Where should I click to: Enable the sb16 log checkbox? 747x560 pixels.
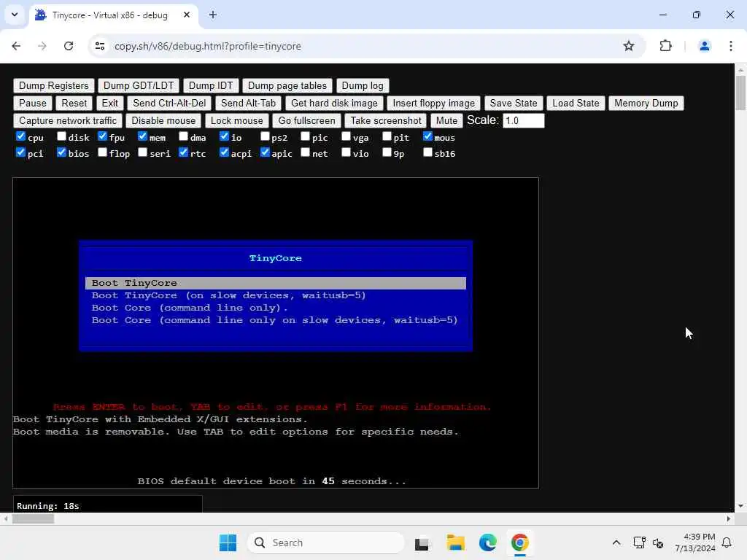[x=427, y=152]
